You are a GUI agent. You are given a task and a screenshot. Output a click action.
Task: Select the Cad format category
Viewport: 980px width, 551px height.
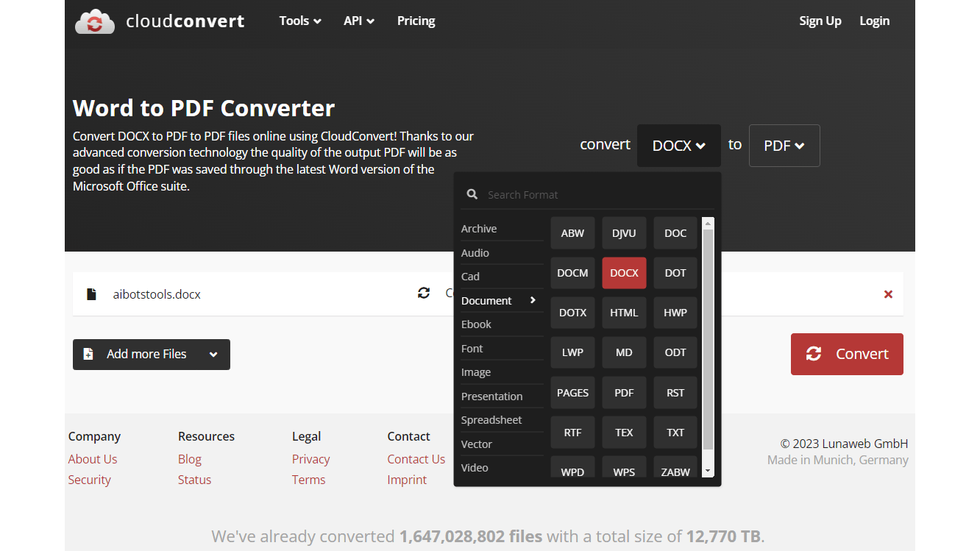pyautogui.click(x=502, y=277)
